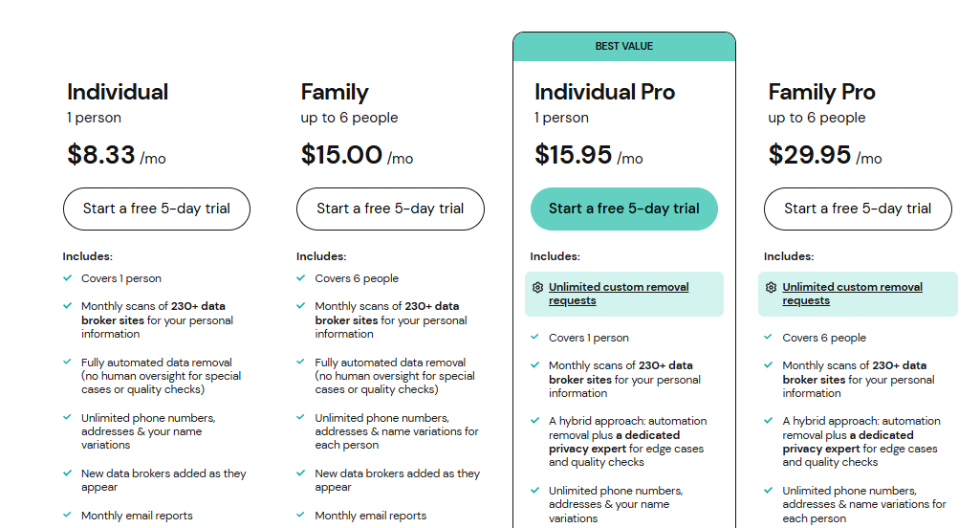The width and height of the screenshot is (980, 528).
Task: Start the free trial for Family plan
Action: coord(390,209)
